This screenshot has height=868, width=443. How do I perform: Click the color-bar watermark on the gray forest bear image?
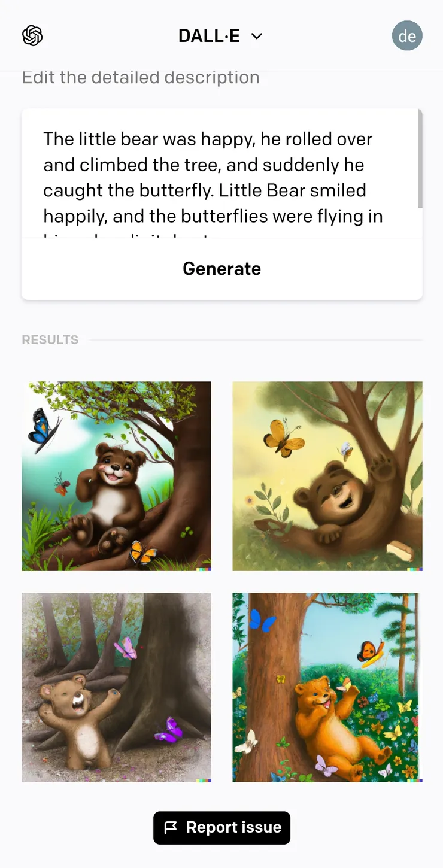(x=204, y=780)
